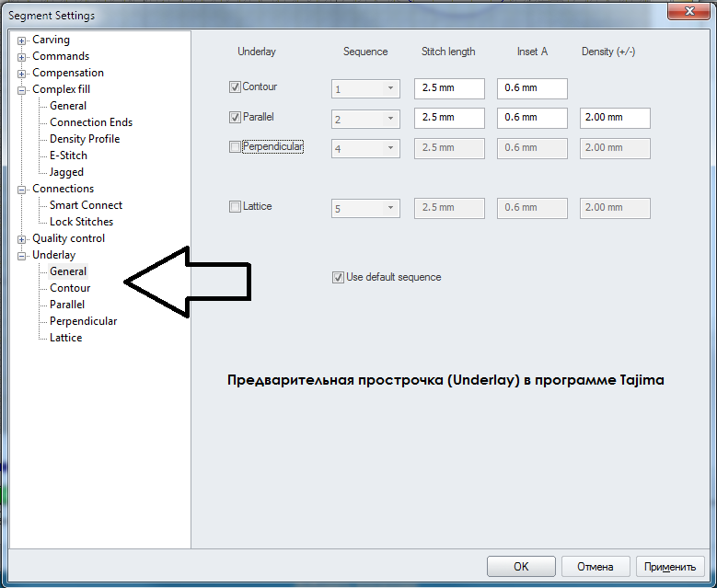Edit Parallel Inset A field
Viewport: 717px width, 588px height.
(x=532, y=118)
